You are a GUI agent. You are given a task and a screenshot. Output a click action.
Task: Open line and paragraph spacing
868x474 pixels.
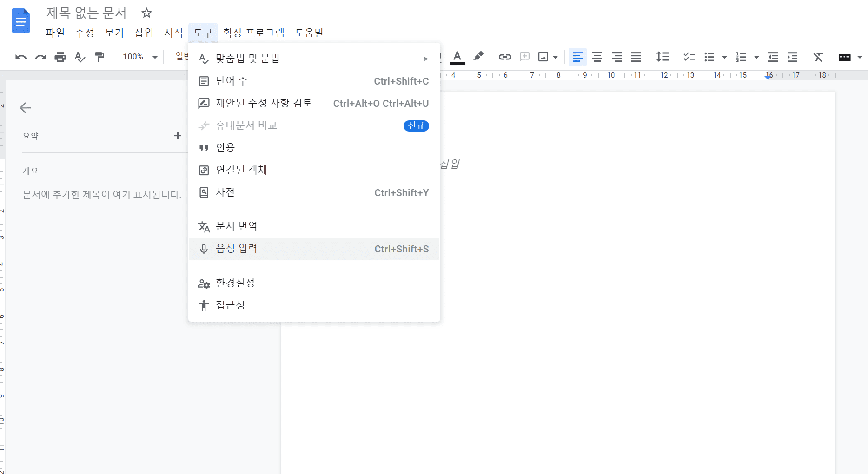pos(663,57)
